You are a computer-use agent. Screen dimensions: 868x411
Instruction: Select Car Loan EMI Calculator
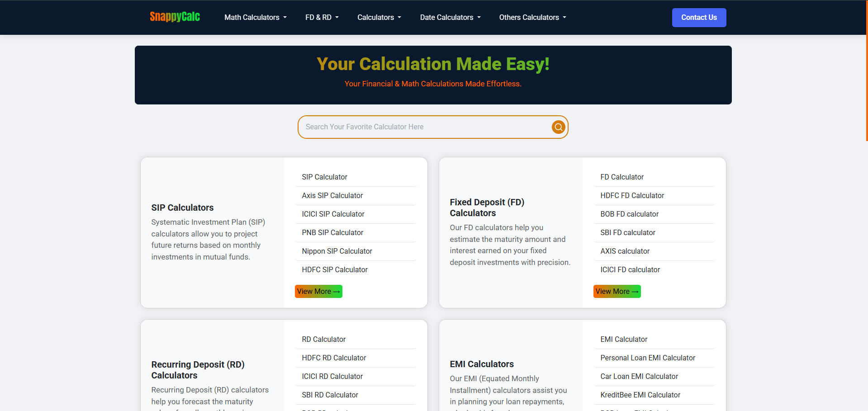654,376
